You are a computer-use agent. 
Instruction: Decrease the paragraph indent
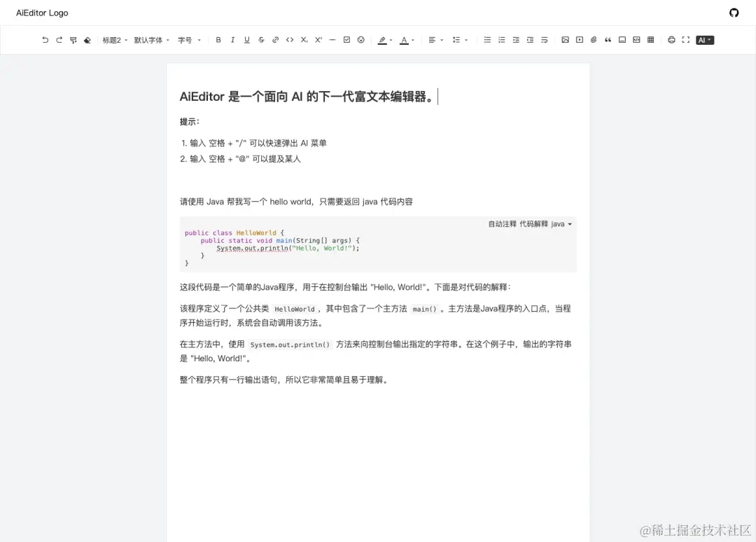[516, 40]
